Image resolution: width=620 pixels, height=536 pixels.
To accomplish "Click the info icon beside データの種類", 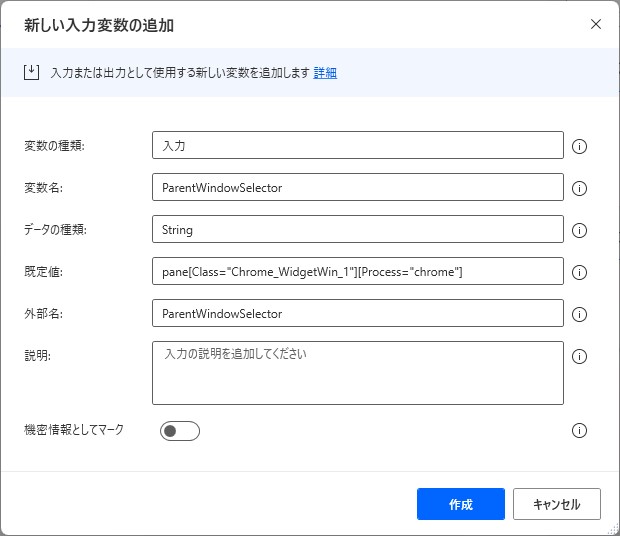I will (579, 230).
